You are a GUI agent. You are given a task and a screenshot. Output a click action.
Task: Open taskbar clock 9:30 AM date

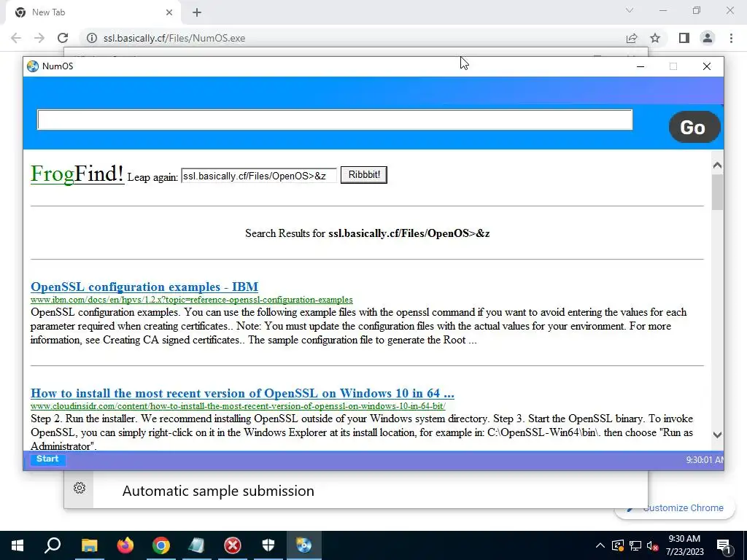click(684, 545)
